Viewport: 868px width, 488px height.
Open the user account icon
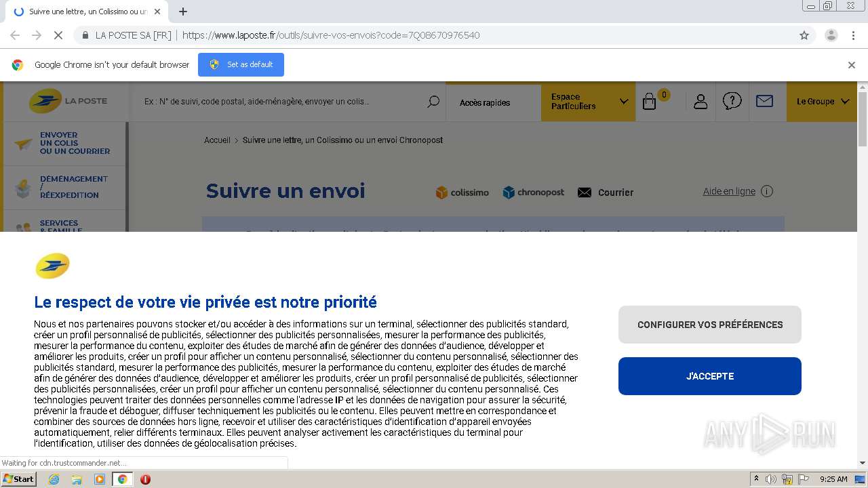pyautogui.click(x=701, y=102)
